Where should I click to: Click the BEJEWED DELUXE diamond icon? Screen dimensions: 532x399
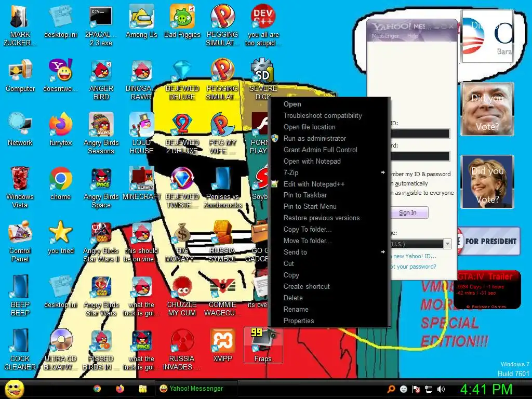point(182,81)
